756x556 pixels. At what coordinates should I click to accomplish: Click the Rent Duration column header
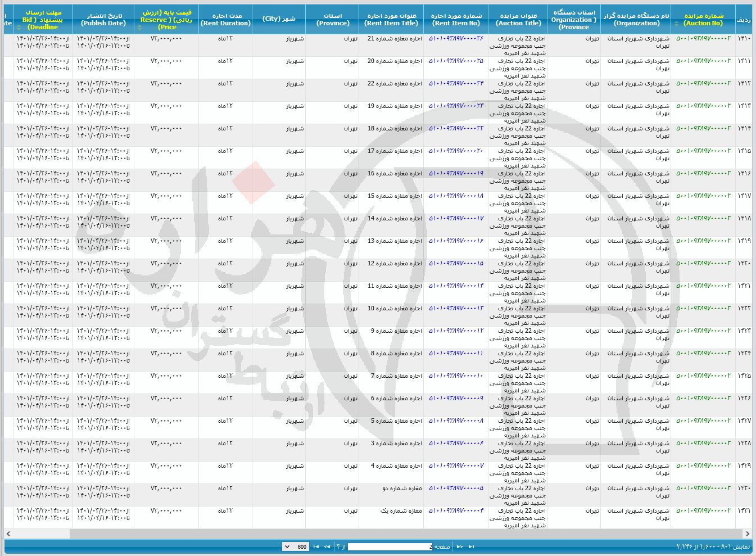[225, 20]
